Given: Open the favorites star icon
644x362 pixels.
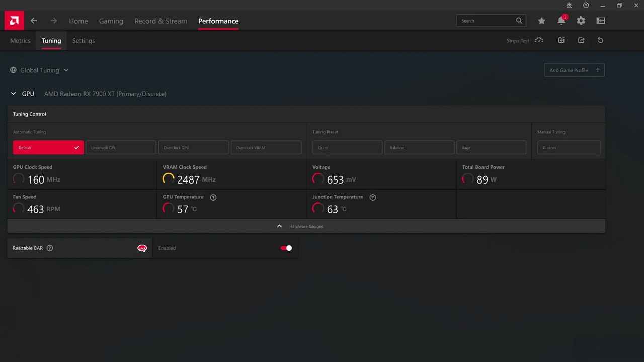Looking at the screenshot, I should 541,21.
